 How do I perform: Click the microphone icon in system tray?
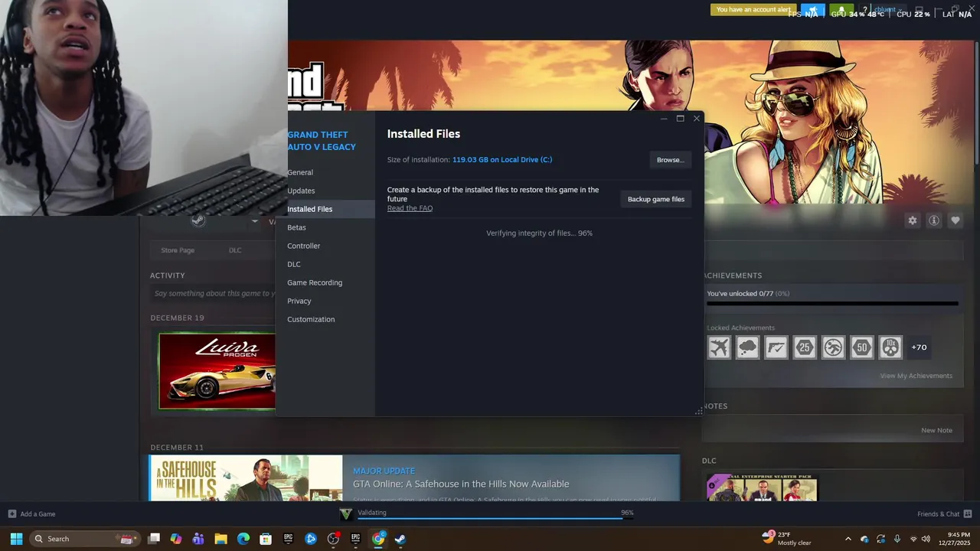897,539
